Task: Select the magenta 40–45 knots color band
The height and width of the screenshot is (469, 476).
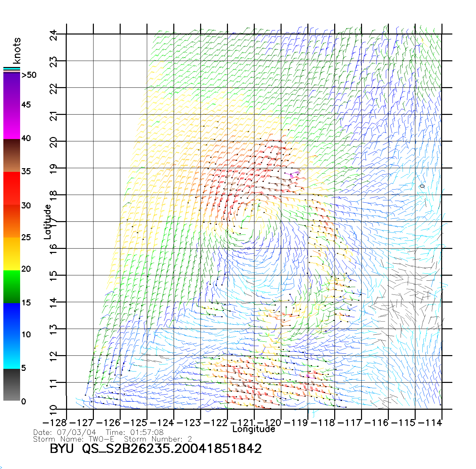Action: pyautogui.click(x=11, y=122)
